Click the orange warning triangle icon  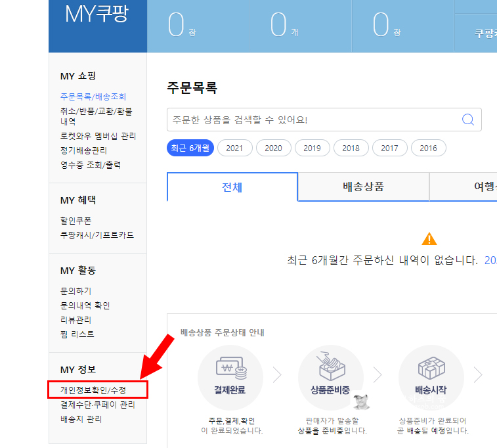pyautogui.click(x=429, y=238)
